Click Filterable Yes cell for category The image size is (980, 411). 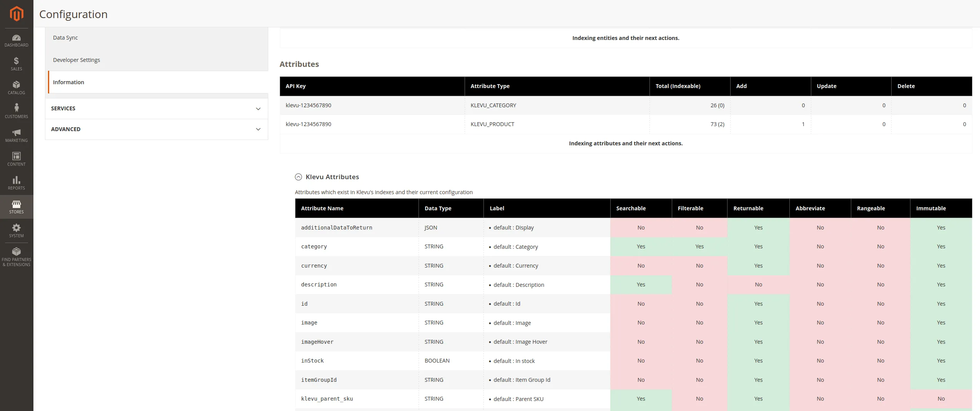click(699, 246)
